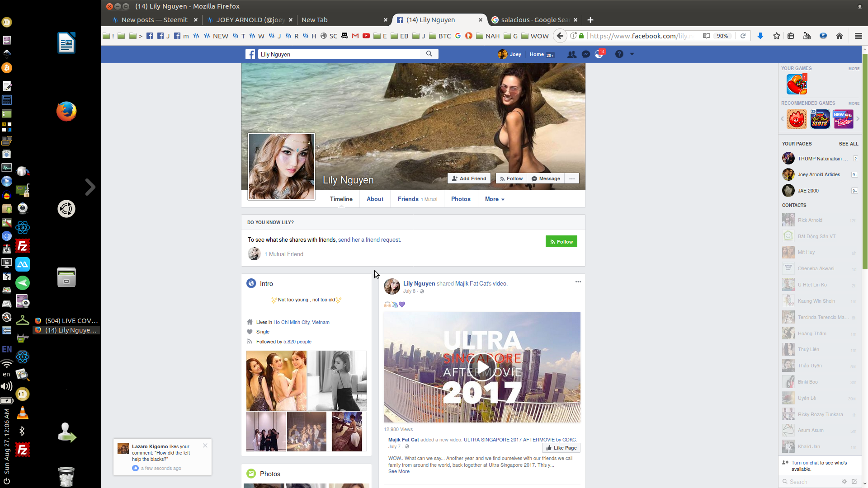The image size is (868, 488).
Task: Bookmark page with the Firefox star icon
Action: (777, 36)
